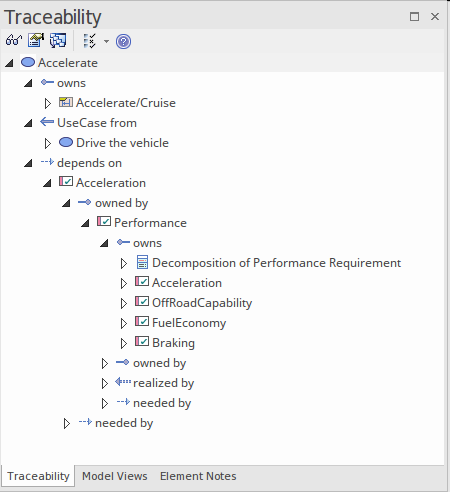Switch to the Element Notes tab
This screenshot has width=450, height=492.
pos(198,476)
